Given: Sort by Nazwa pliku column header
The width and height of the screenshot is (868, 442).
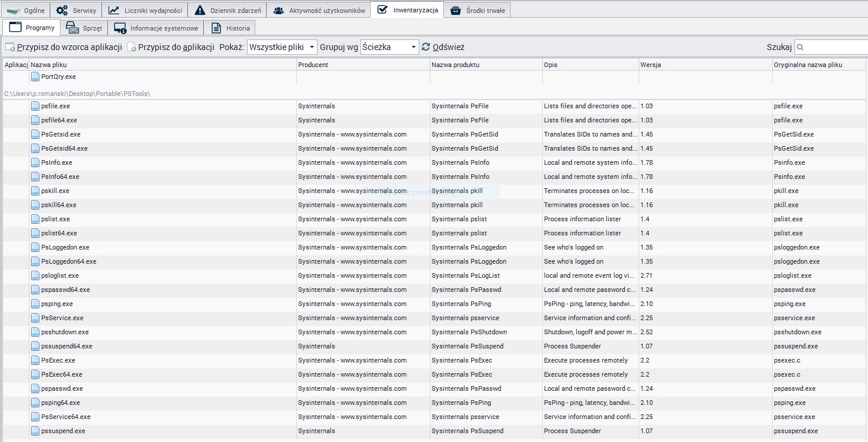Looking at the screenshot, I should pyautogui.click(x=163, y=65).
